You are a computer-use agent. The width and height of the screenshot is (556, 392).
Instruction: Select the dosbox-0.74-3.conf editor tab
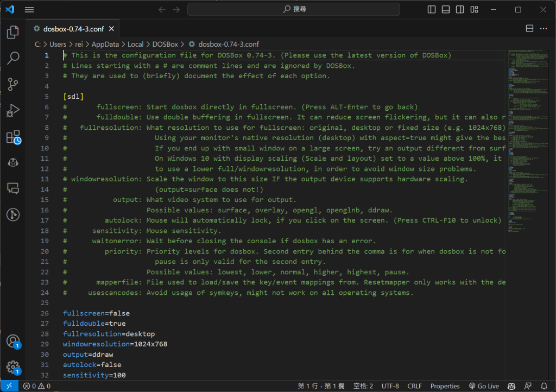[x=73, y=29]
